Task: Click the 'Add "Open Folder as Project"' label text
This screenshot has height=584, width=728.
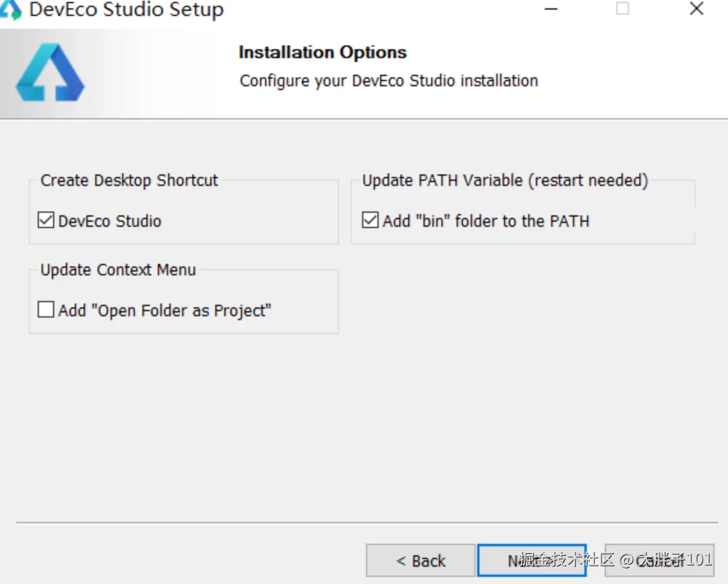Action: (165, 311)
